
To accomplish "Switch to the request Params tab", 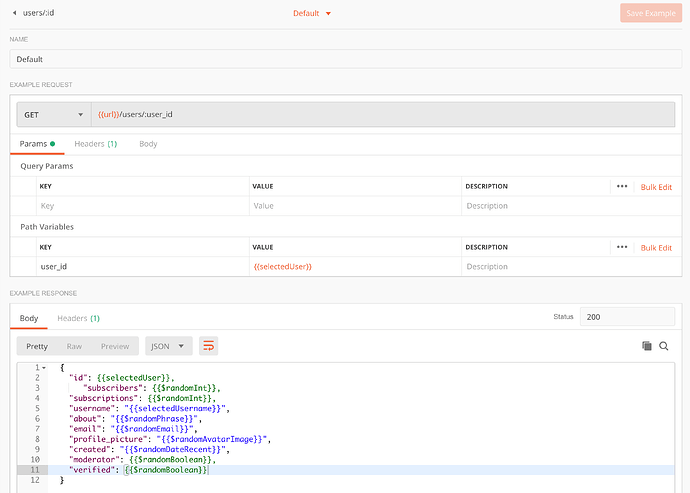I will 37,144.
